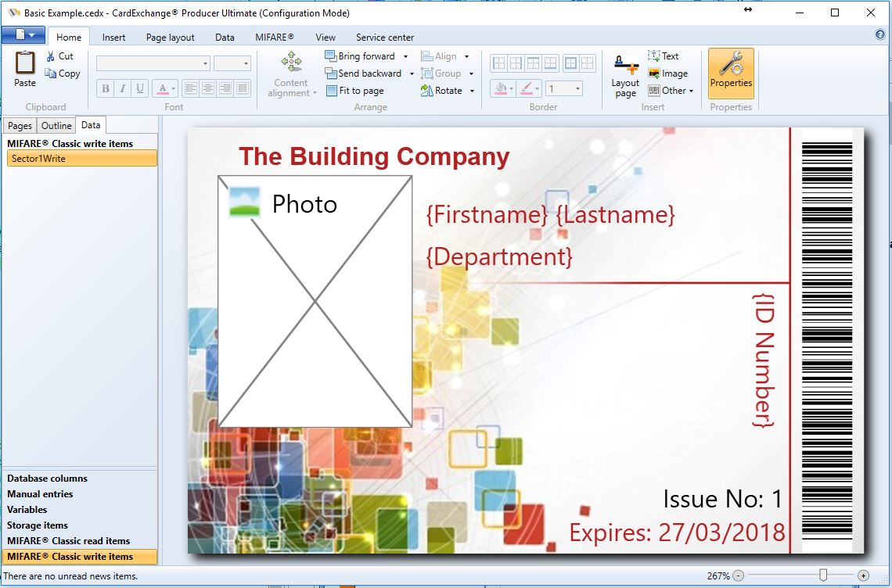Click the zoom slider handle
The image size is (892, 588).
click(x=823, y=575)
